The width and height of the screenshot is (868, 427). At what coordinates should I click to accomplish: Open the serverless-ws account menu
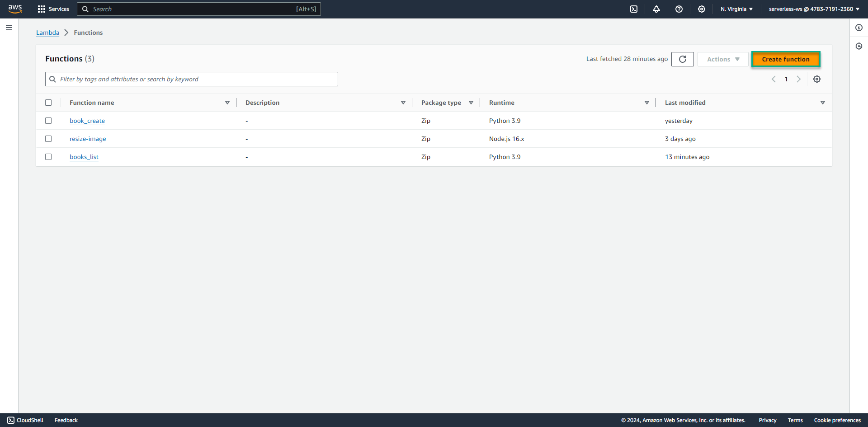(814, 9)
